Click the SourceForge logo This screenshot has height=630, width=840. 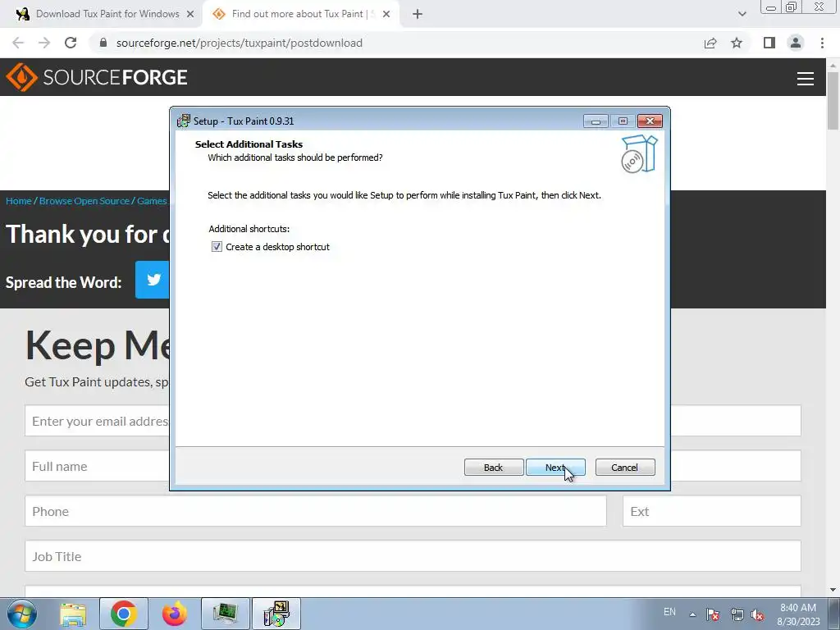pyautogui.click(x=97, y=77)
